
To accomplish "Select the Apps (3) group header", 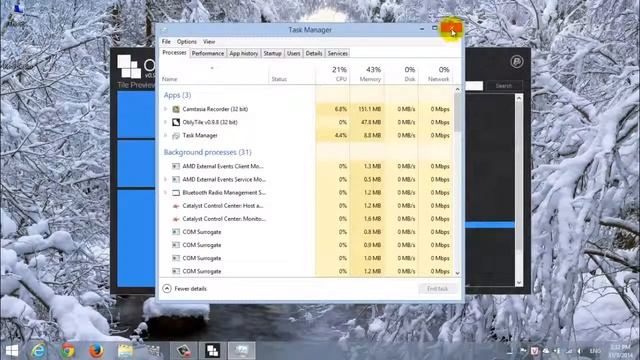I will point(177,95).
